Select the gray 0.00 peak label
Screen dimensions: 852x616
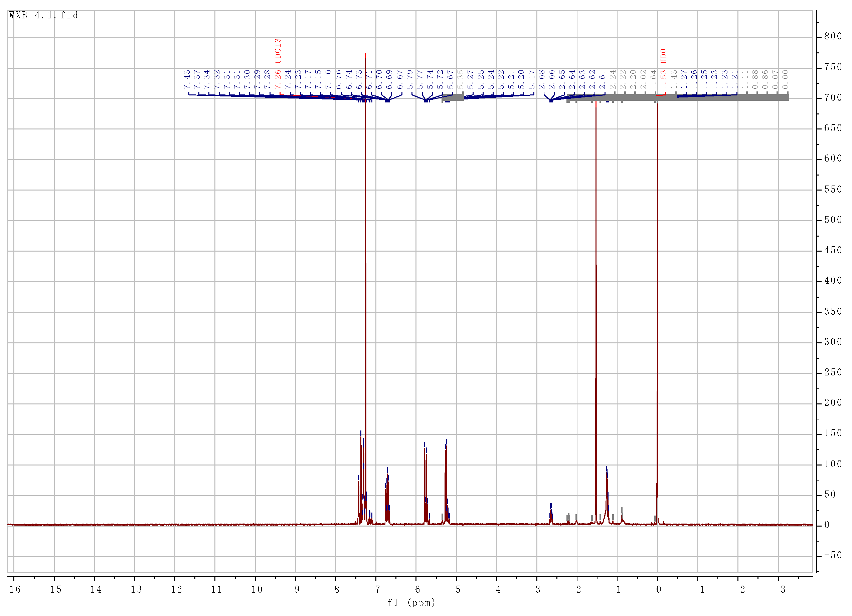(786, 79)
